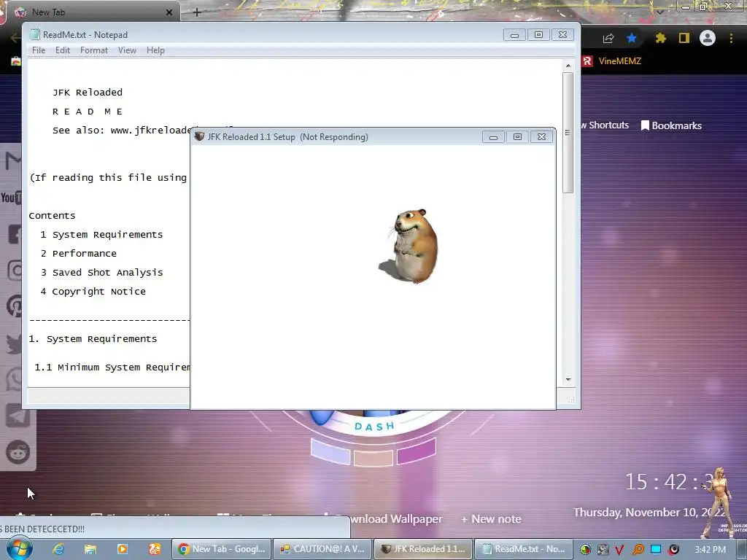Toggle Chrome's side panel icon
This screenshot has width=747, height=560.
(684, 38)
